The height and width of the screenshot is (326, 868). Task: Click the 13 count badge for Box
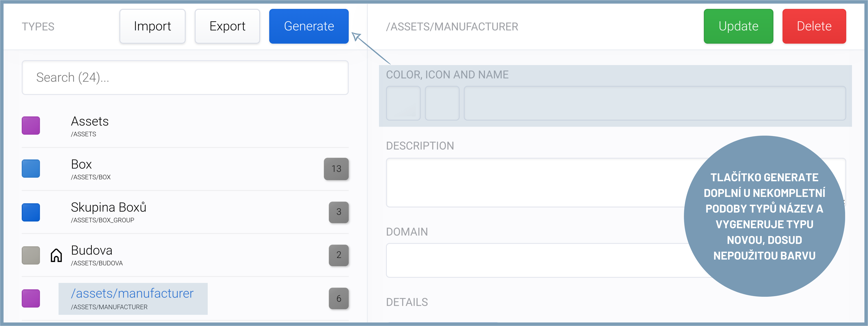[x=336, y=169]
